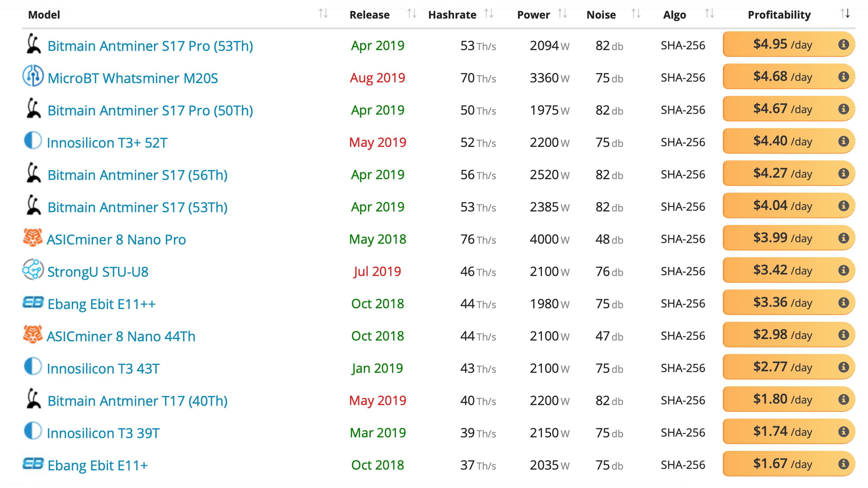
Task: Sort table by Noise column arrows
Action: 636,14
